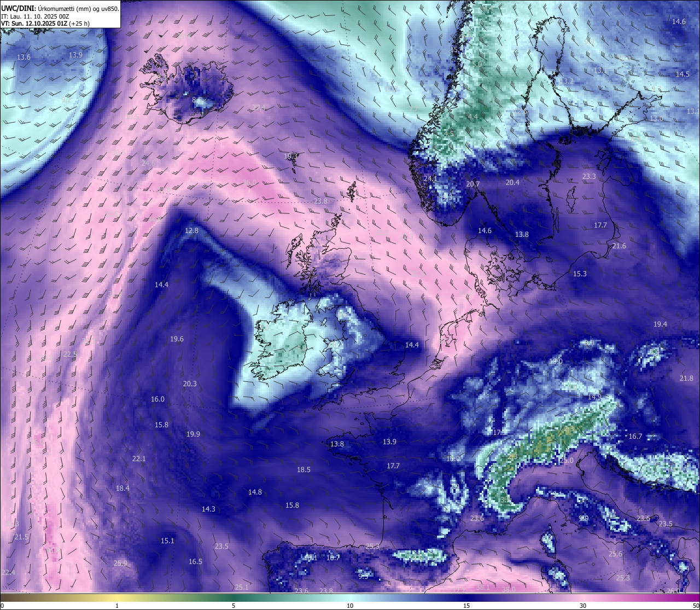The width and height of the screenshot is (700, 610).
Task: Click the 38.1 value label
Action: tap(482, 588)
